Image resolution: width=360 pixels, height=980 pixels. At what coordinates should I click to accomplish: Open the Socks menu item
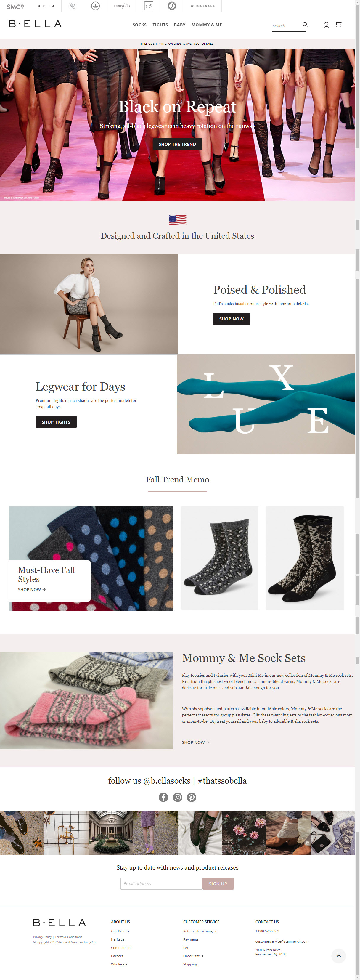pyautogui.click(x=139, y=25)
